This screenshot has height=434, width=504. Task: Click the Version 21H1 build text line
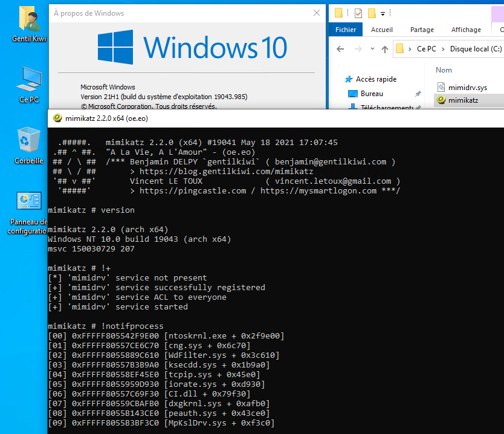click(x=164, y=97)
